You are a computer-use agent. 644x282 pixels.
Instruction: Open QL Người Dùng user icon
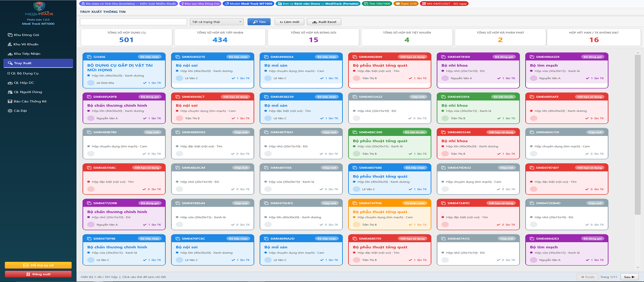click(10, 92)
